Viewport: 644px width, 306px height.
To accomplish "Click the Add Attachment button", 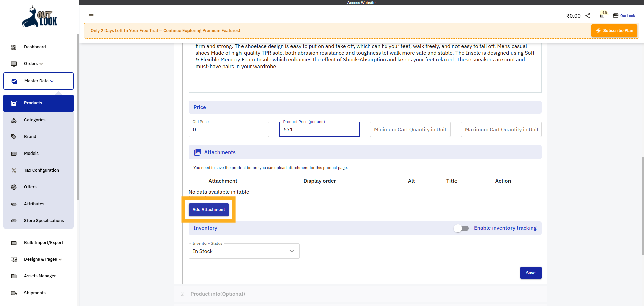I will pyautogui.click(x=209, y=210).
